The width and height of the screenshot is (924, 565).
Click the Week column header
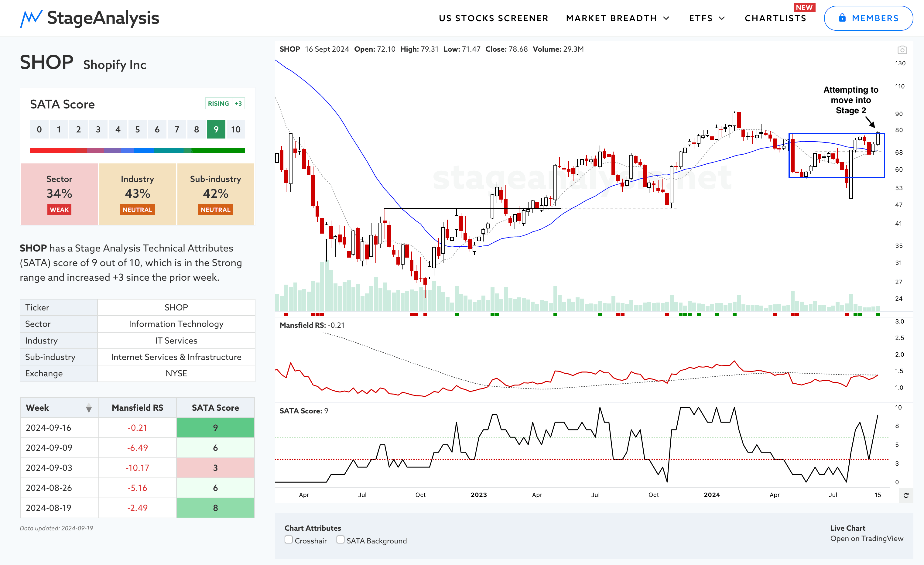click(60, 408)
